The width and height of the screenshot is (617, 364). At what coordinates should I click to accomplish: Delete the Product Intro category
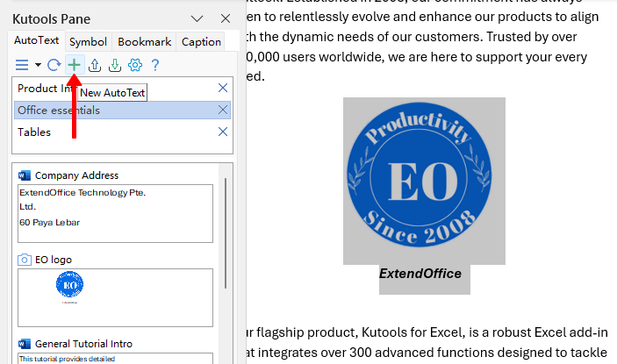[223, 88]
